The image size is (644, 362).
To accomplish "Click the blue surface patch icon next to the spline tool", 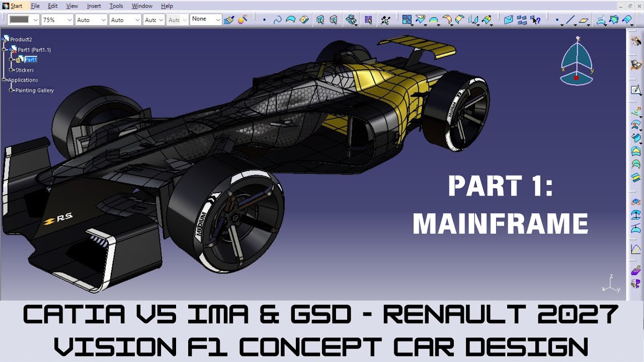I will 291,20.
